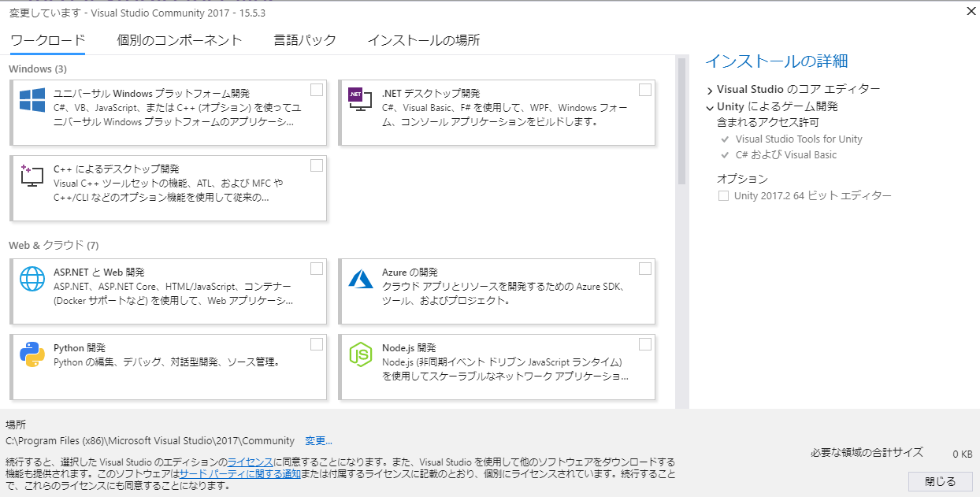Go to インストールの場所 tab
The width and height of the screenshot is (980, 497).
click(424, 40)
